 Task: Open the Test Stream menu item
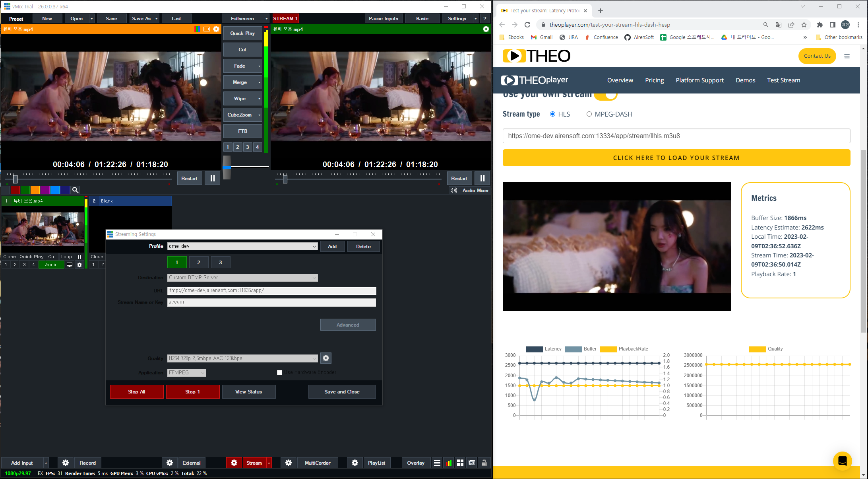(x=783, y=80)
